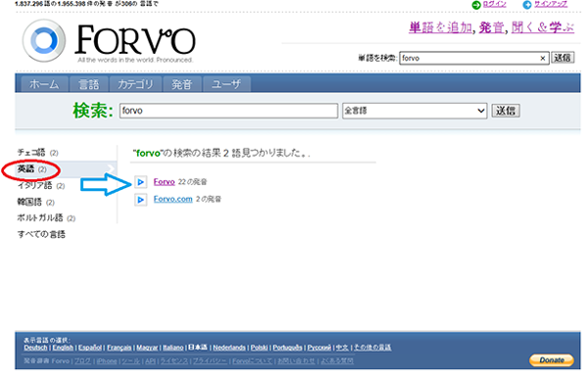Clear the top search box with the X
The image size is (588, 376).
pos(542,58)
